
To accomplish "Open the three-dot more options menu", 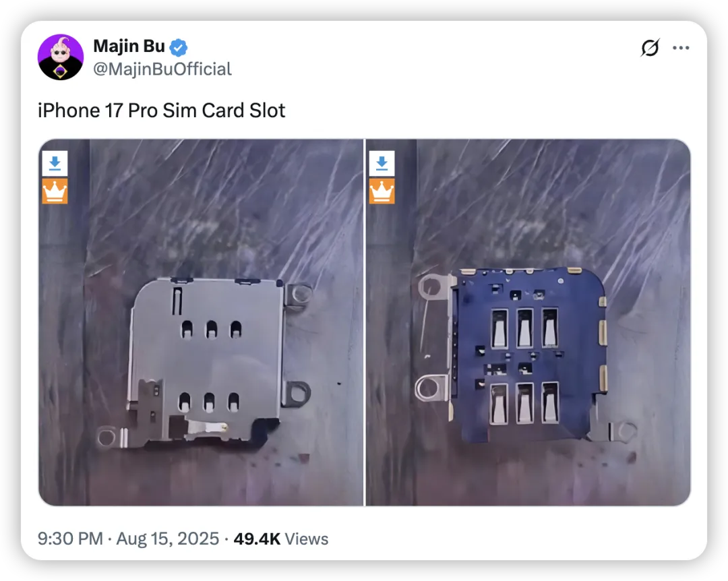I will tap(681, 47).
